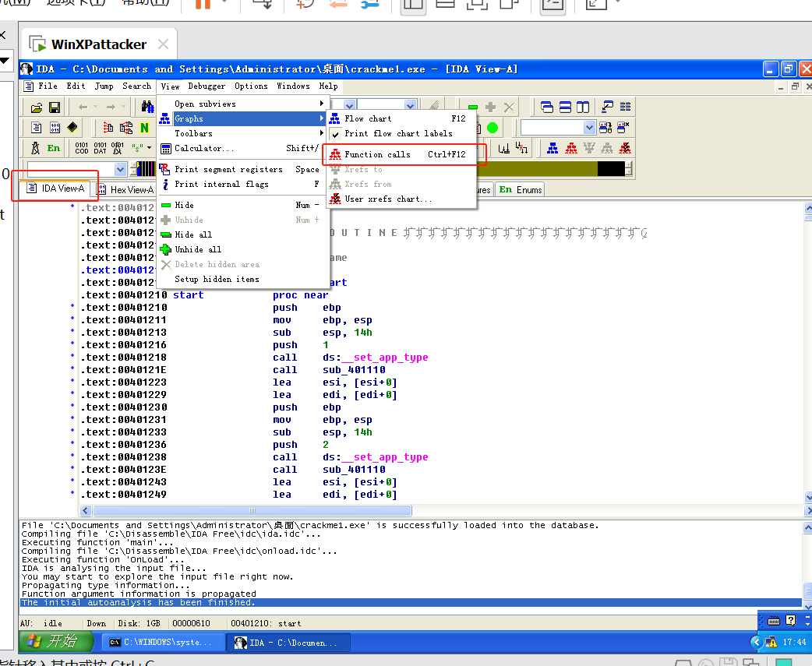This screenshot has width=812, height=666.
Task: Open the string type "s" dropdown arrow
Action: coord(149,148)
